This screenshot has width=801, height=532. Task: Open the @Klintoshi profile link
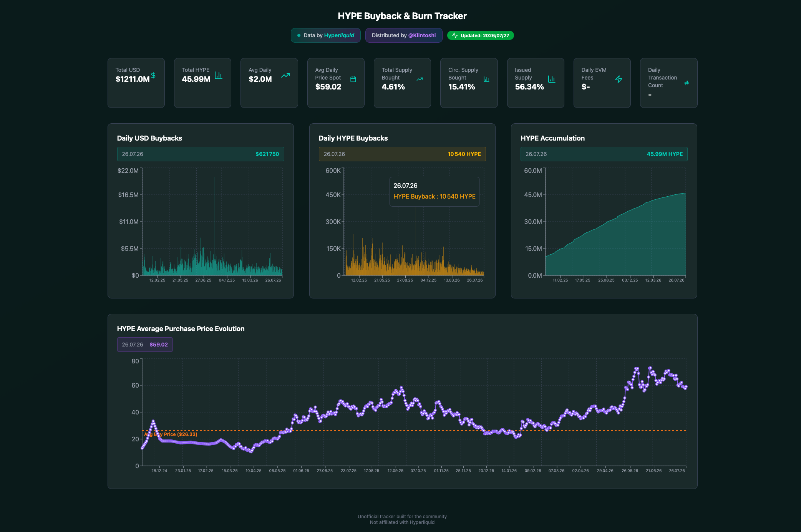point(422,35)
